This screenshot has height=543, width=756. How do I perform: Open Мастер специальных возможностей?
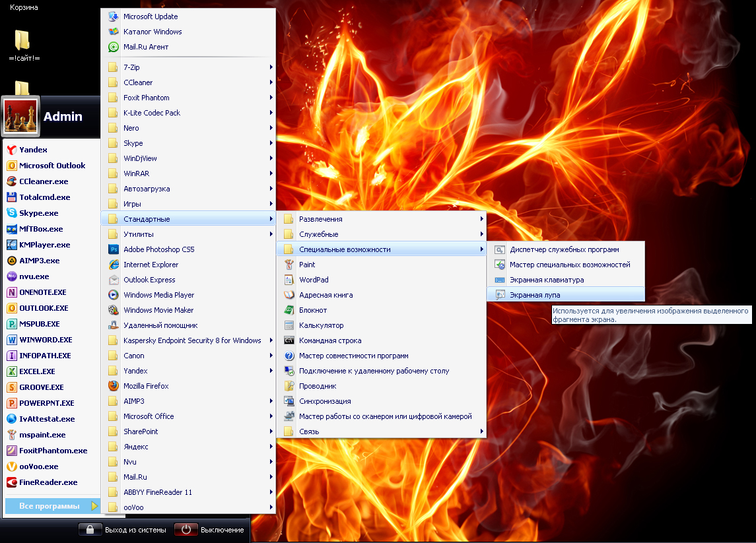[566, 265]
